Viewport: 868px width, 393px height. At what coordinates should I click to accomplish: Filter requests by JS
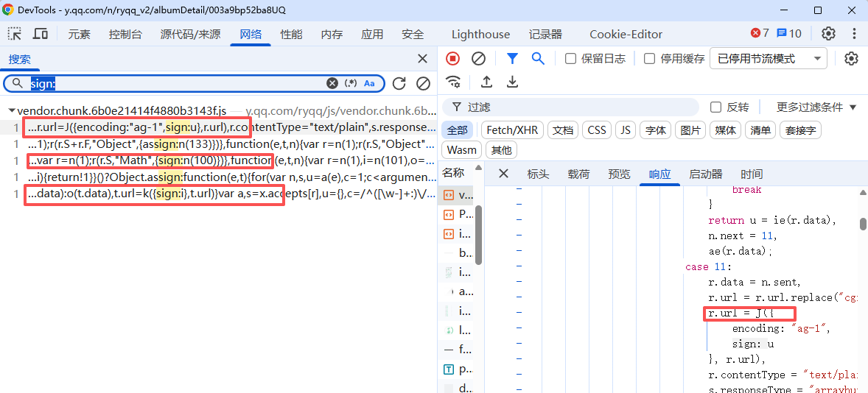point(626,130)
